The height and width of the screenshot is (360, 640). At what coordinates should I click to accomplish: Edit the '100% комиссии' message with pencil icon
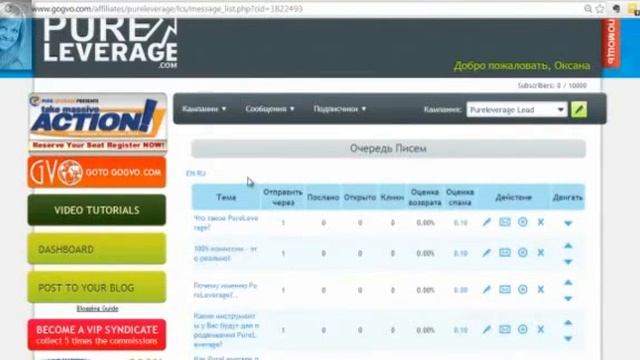click(487, 253)
